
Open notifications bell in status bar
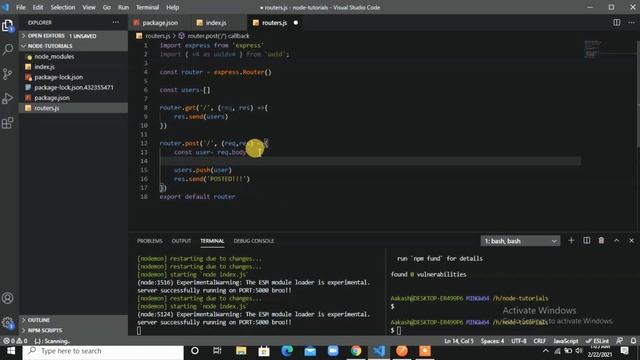click(633, 341)
